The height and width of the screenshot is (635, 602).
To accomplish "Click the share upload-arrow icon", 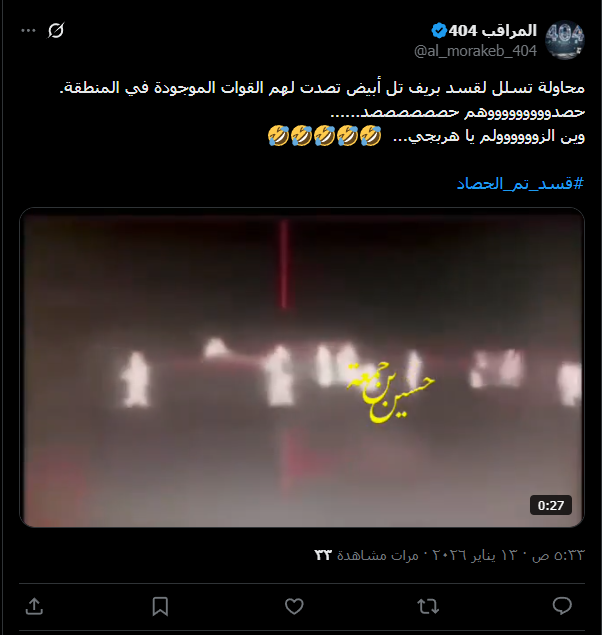I will [x=34, y=606].
